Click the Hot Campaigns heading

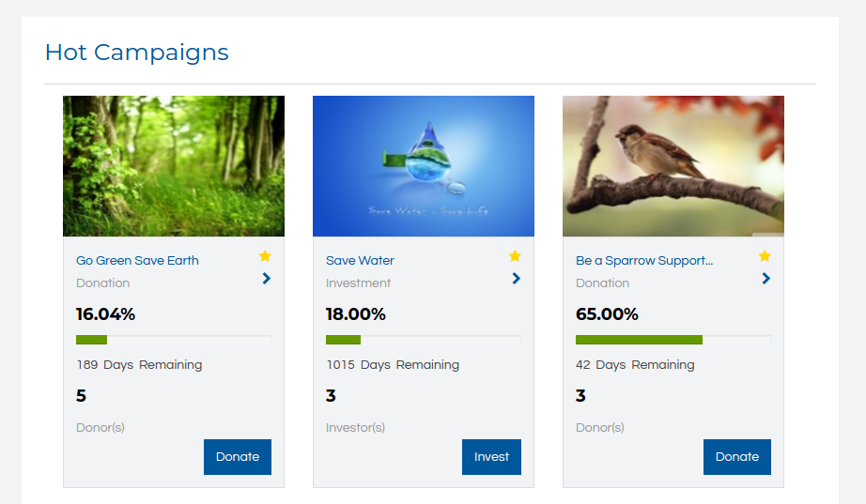pos(136,53)
